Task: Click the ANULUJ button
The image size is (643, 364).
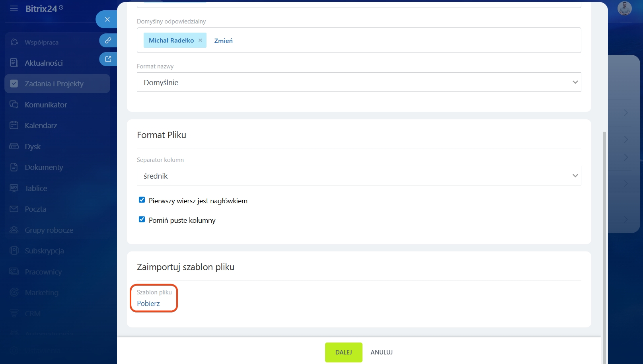Action: [382, 352]
